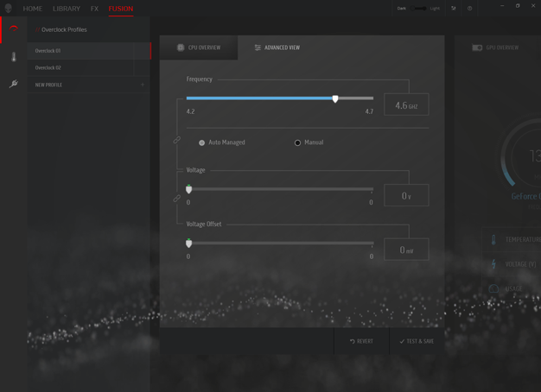Open the power plug sidebar icon

click(14, 84)
